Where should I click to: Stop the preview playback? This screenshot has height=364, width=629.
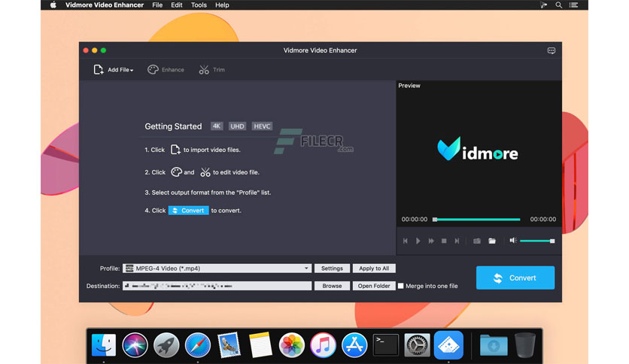[x=444, y=241]
